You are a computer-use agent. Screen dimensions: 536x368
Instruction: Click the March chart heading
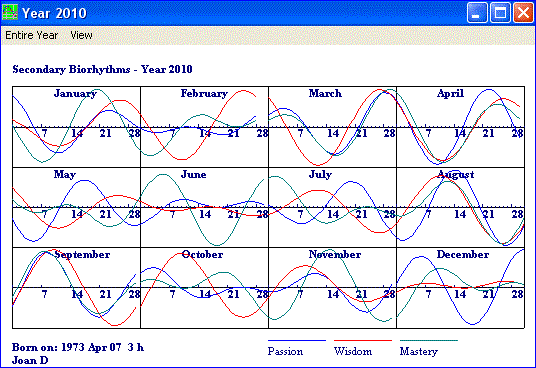coord(325,93)
